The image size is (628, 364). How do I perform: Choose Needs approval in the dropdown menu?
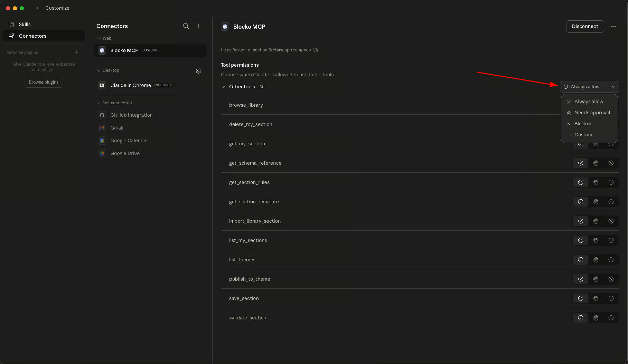589,113
